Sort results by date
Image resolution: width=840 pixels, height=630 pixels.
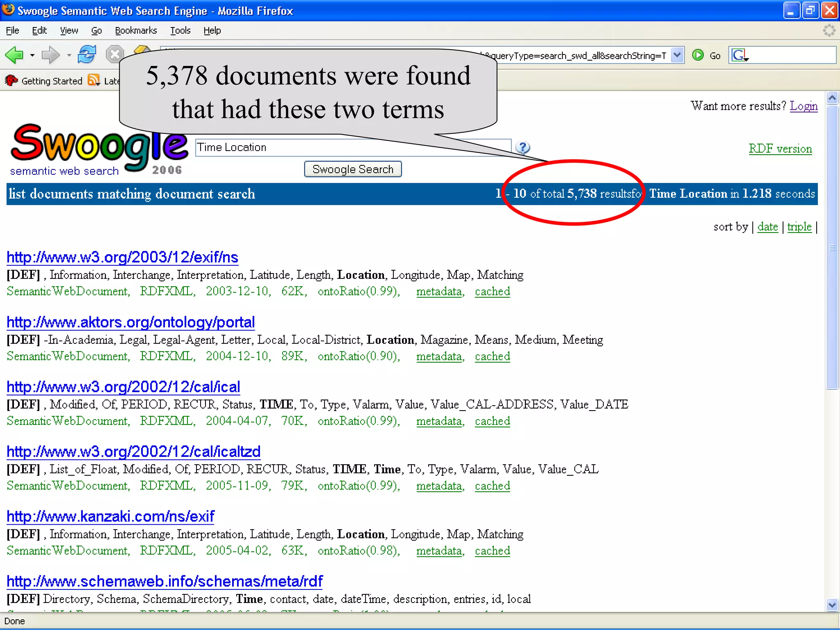[767, 226]
